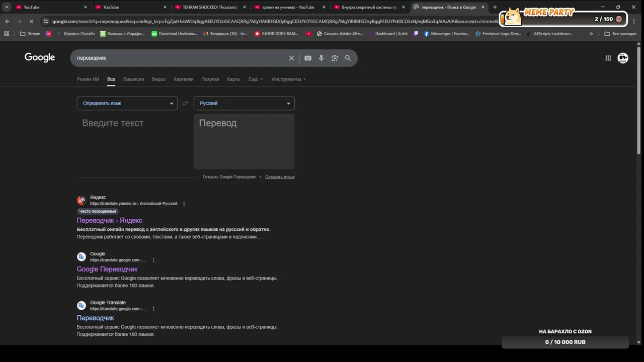Open Google Переводчик result link
The width and height of the screenshot is (644, 362).
click(x=107, y=269)
